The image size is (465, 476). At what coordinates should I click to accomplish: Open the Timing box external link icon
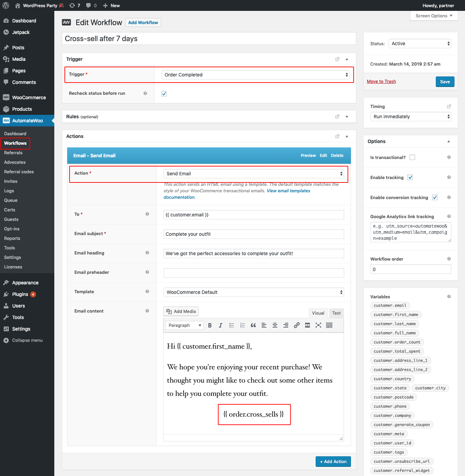pos(449,106)
